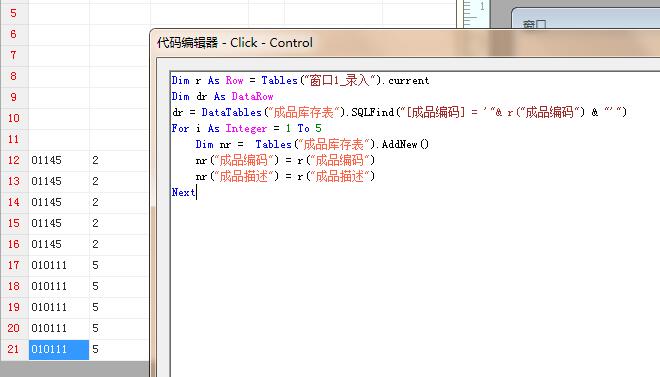Click the code editor title bar
This screenshot has width=660, height=377.
point(404,43)
